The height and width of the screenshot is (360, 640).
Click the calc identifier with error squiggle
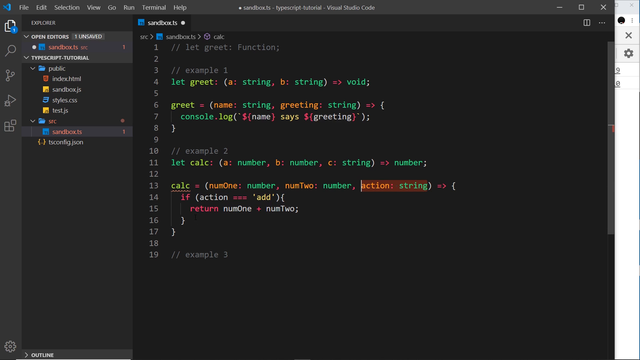pos(180,186)
